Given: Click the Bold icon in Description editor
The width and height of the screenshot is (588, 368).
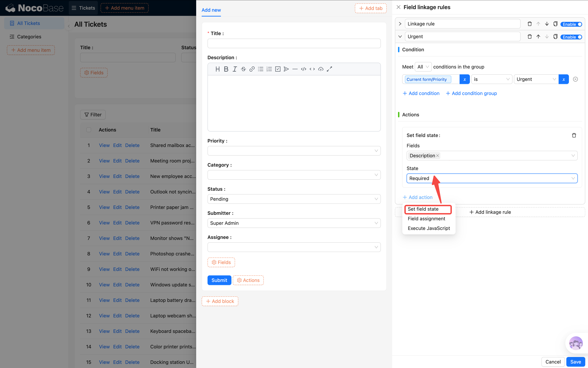Looking at the screenshot, I should (226, 69).
